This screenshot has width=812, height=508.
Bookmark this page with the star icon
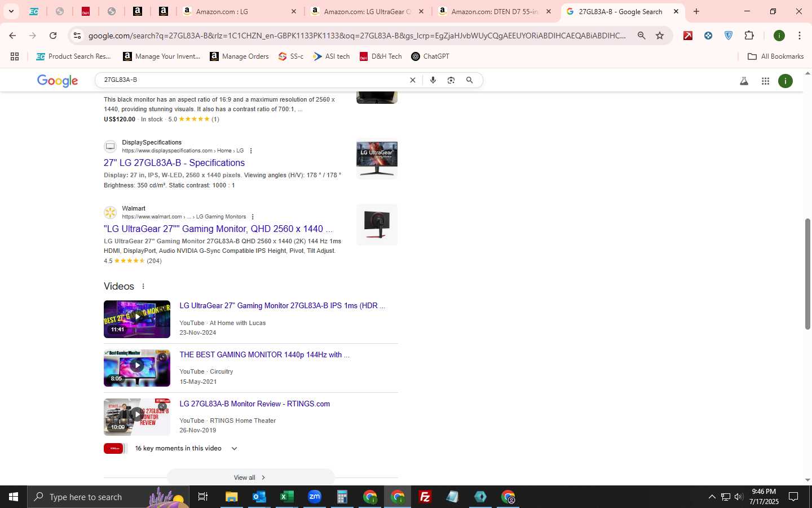coord(660,36)
